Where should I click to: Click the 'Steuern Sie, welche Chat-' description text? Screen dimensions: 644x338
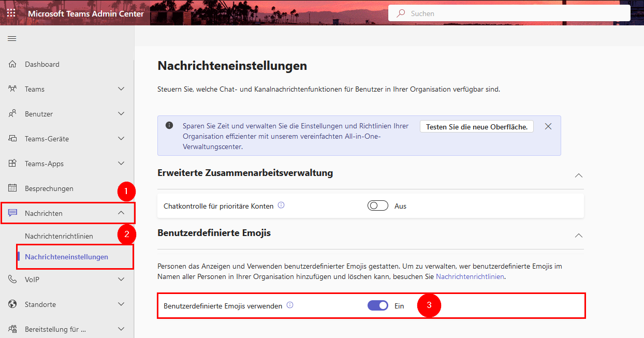pyautogui.click(x=329, y=89)
